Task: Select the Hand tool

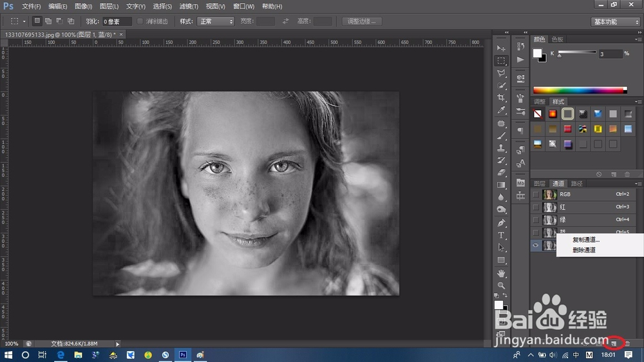Action: click(501, 273)
